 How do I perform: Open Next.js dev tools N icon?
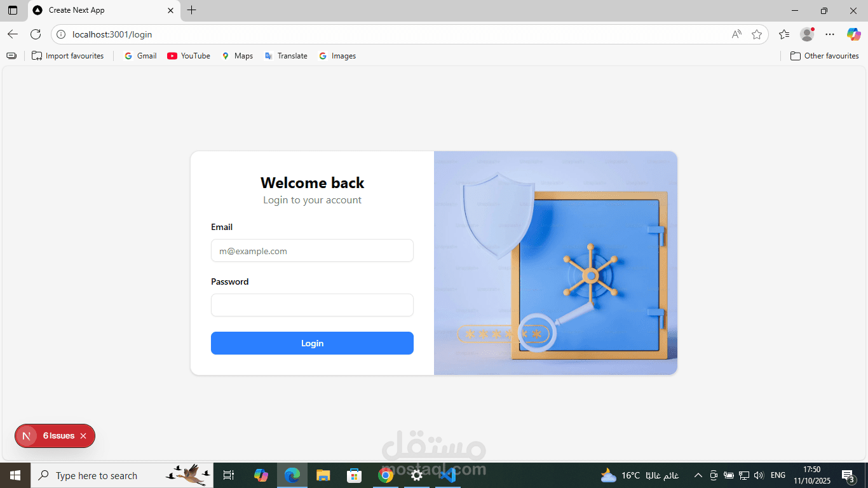27,436
